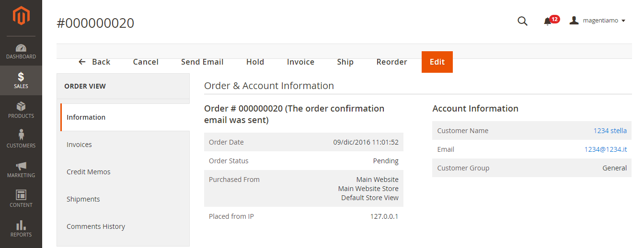Image resolution: width=644 pixels, height=248 pixels.
Task: Click Invoice in the order action bar
Action: tap(300, 62)
